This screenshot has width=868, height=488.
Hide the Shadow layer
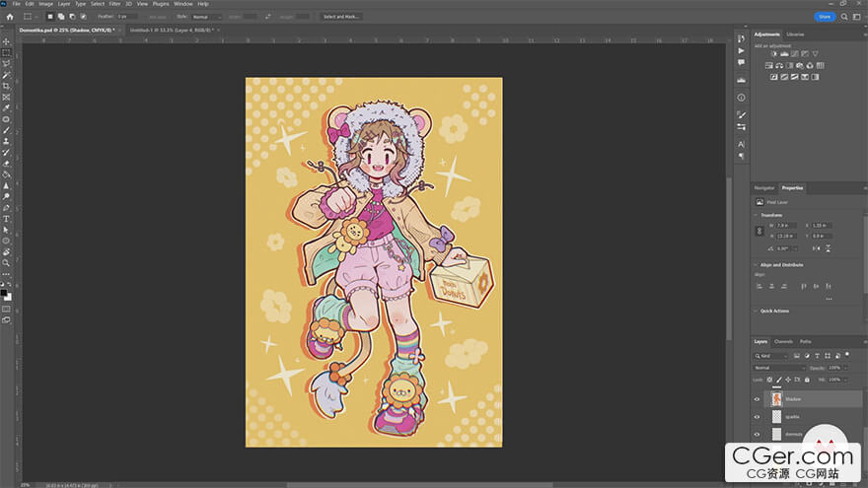(758, 399)
